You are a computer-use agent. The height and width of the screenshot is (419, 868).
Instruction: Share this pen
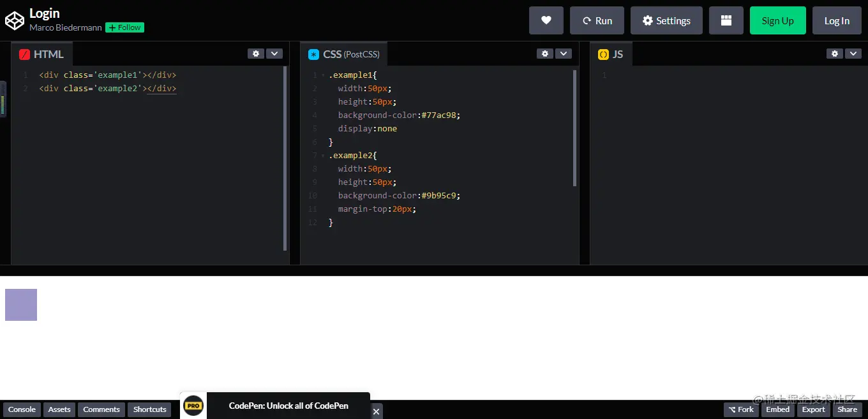pos(848,409)
